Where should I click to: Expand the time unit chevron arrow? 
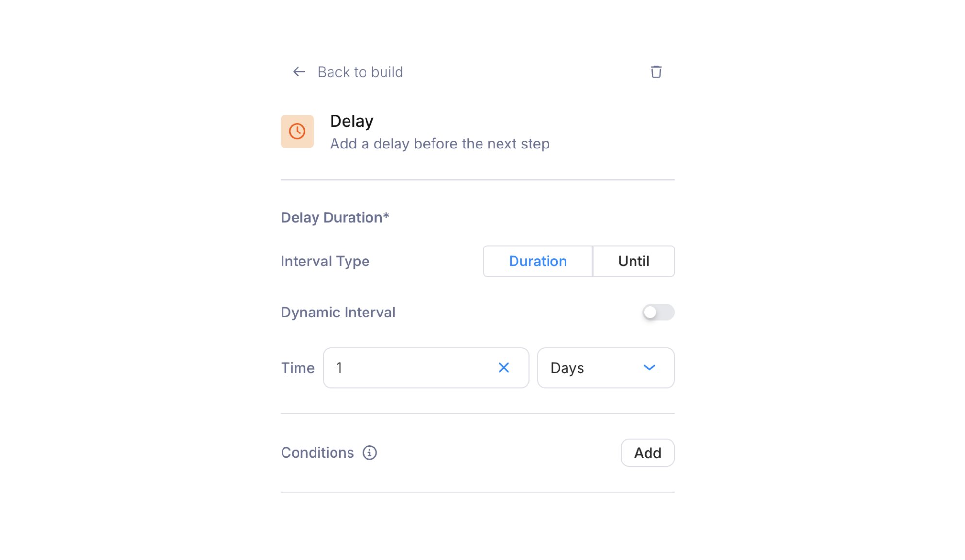tap(649, 368)
